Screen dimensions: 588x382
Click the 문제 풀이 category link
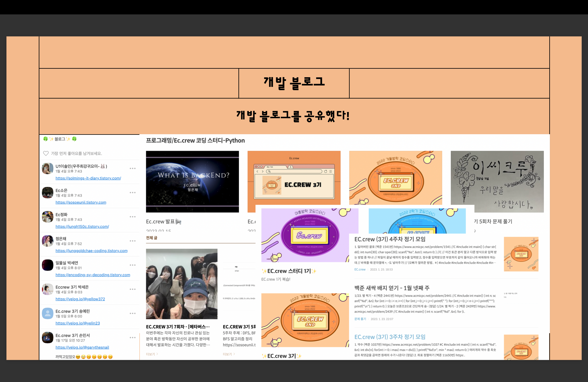tap(360, 319)
